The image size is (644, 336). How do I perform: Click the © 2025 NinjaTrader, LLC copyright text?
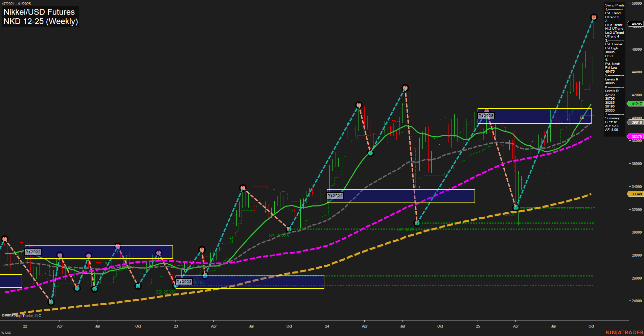pos(22,315)
